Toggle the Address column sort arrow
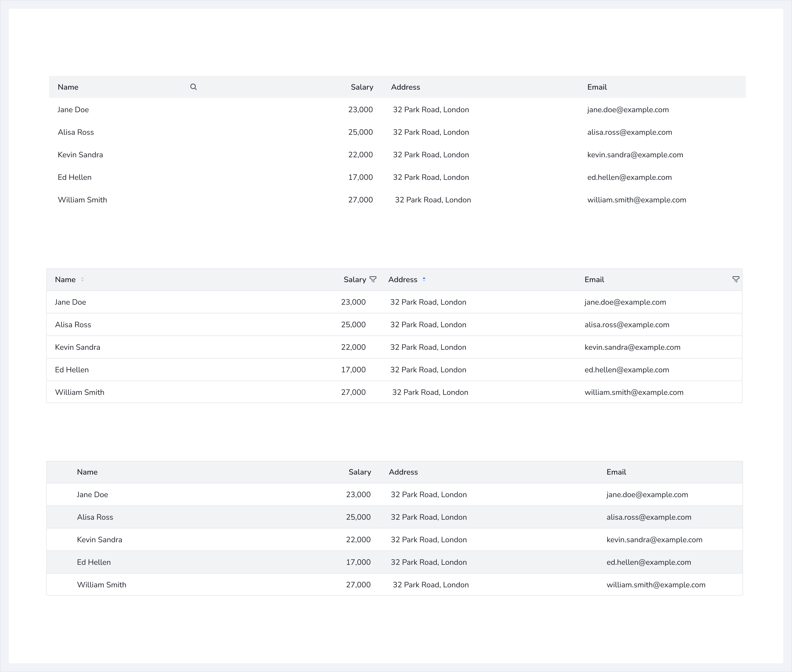The image size is (792, 672). tap(424, 279)
